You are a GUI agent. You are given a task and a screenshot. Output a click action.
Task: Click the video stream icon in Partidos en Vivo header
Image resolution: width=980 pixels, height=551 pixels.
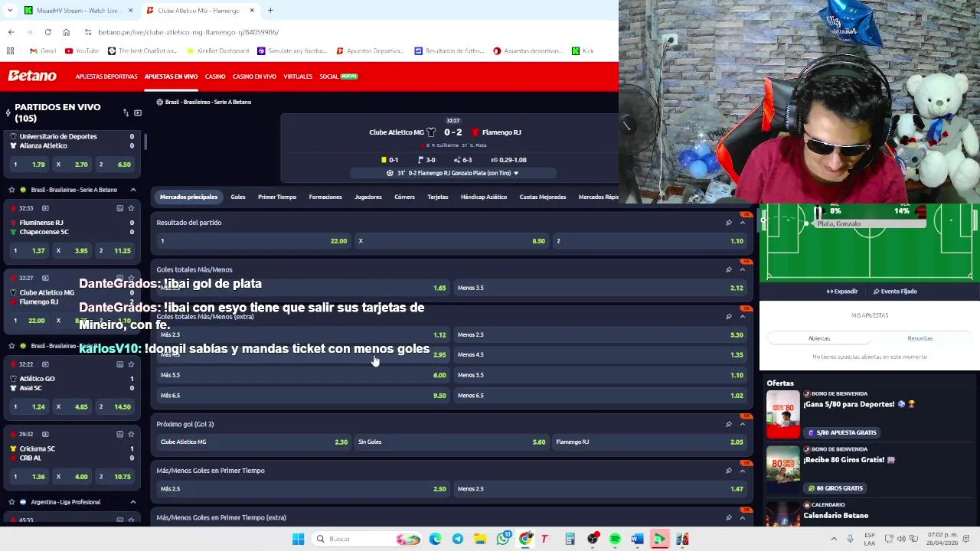click(x=138, y=112)
